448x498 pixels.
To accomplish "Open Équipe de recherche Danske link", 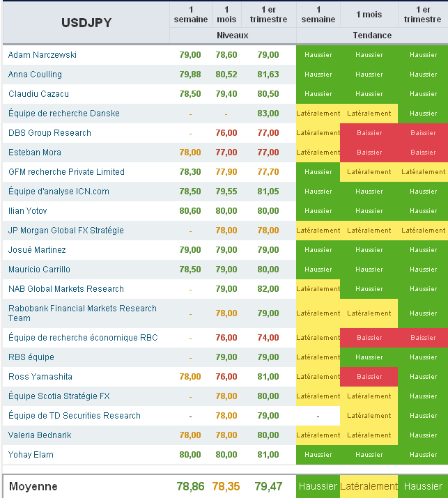I will tap(64, 114).
